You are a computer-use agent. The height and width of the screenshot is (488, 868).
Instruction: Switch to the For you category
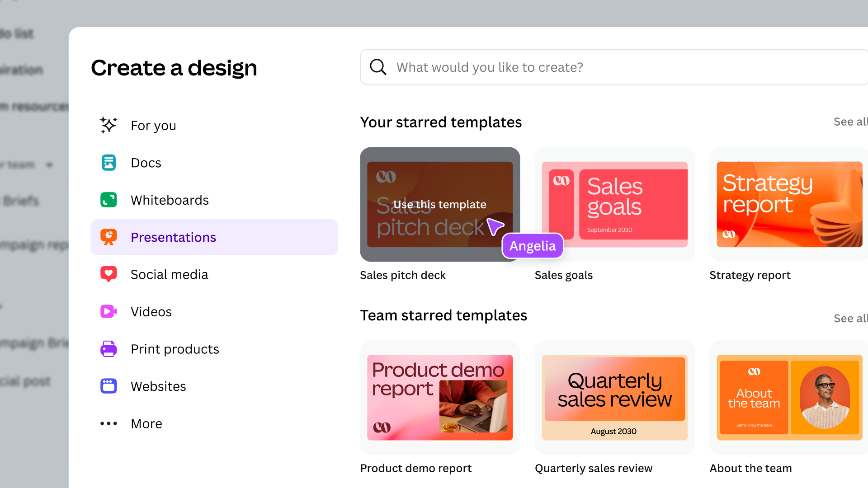click(153, 125)
